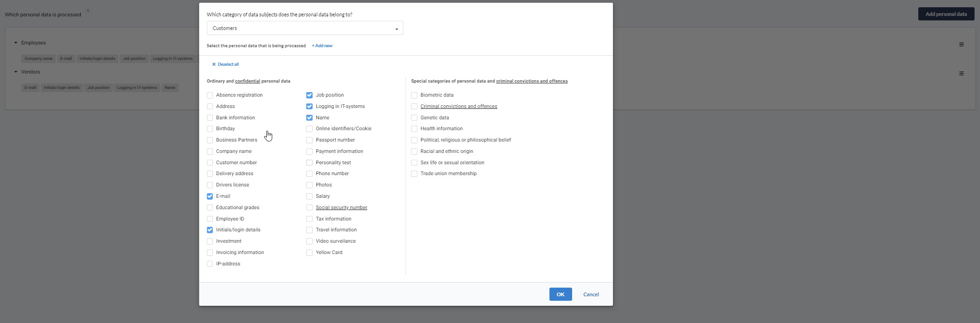Image resolution: width=980 pixels, height=323 pixels.
Task: Uncheck the Job position checkbox
Action: pyautogui.click(x=309, y=95)
